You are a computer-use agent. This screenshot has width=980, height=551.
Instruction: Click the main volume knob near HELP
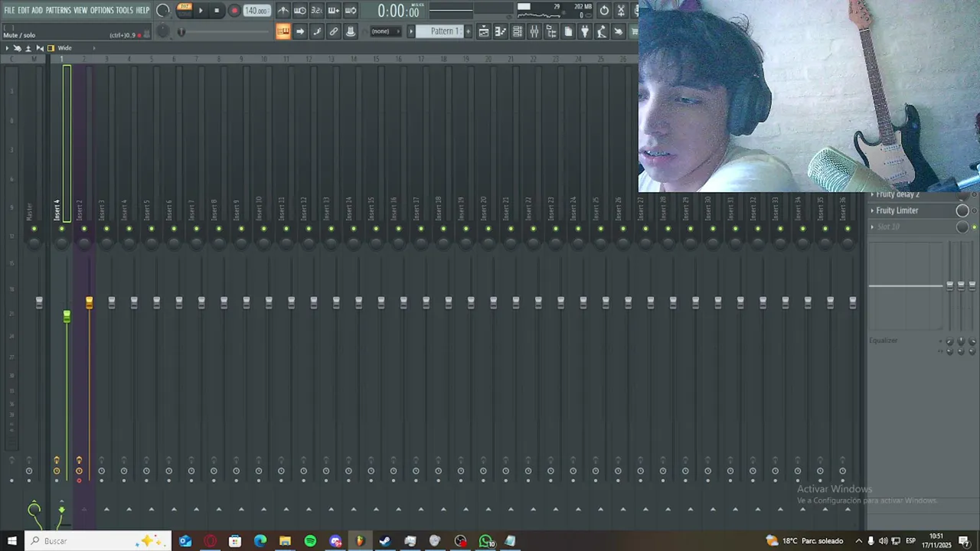click(x=162, y=11)
